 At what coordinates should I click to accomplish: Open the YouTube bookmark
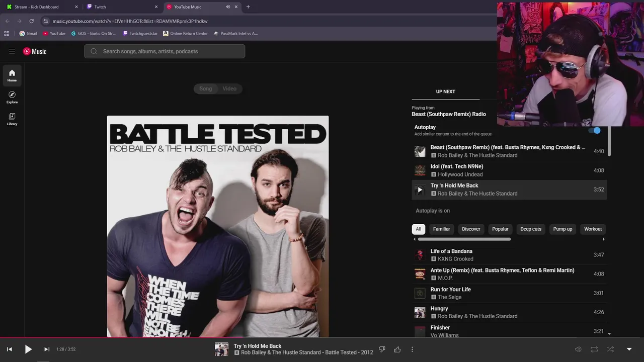54,34
